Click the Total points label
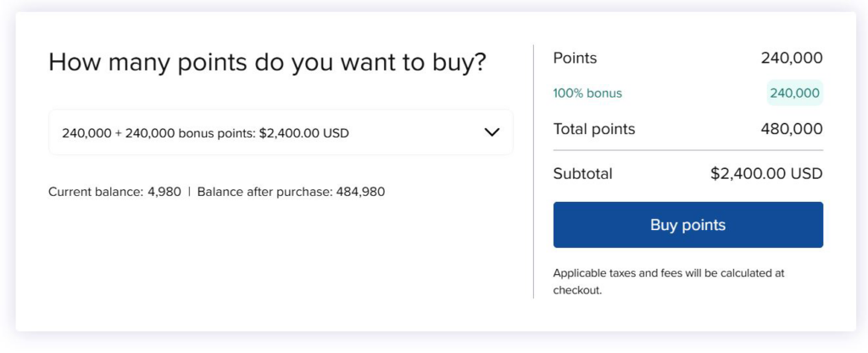The width and height of the screenshot is (868, 353). coord(593,129)
